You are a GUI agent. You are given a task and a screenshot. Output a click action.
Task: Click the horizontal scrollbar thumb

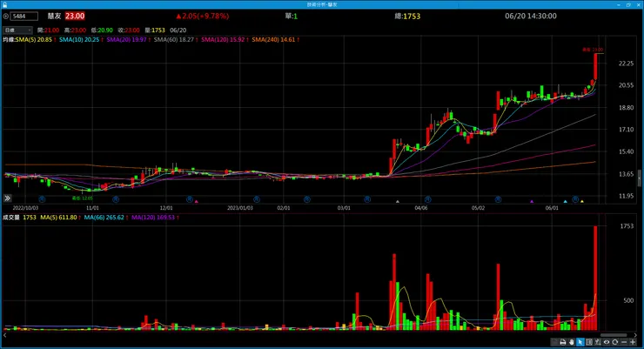(x=614, y=335)
